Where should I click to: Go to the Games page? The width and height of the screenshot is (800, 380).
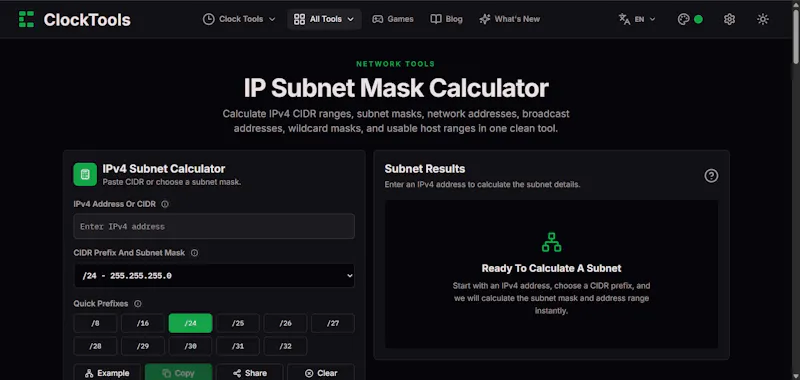[392, 19]
